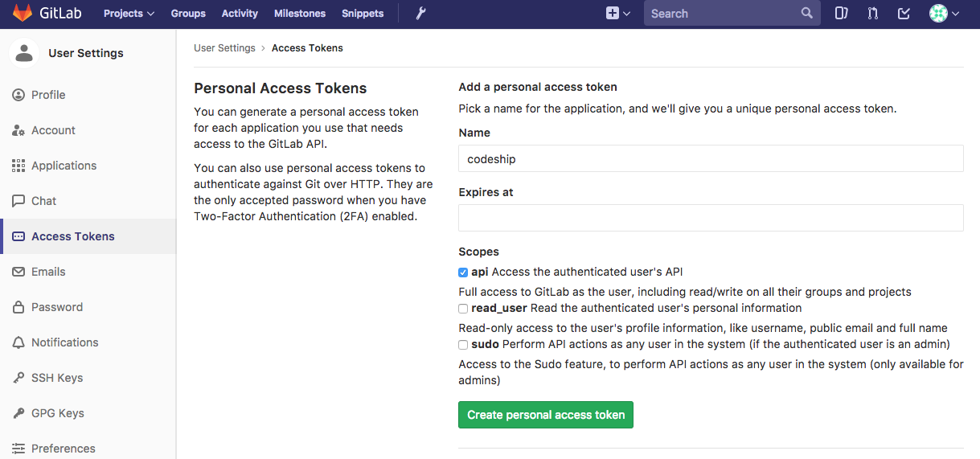Click the GitLab fox logo

click(22, 14)
